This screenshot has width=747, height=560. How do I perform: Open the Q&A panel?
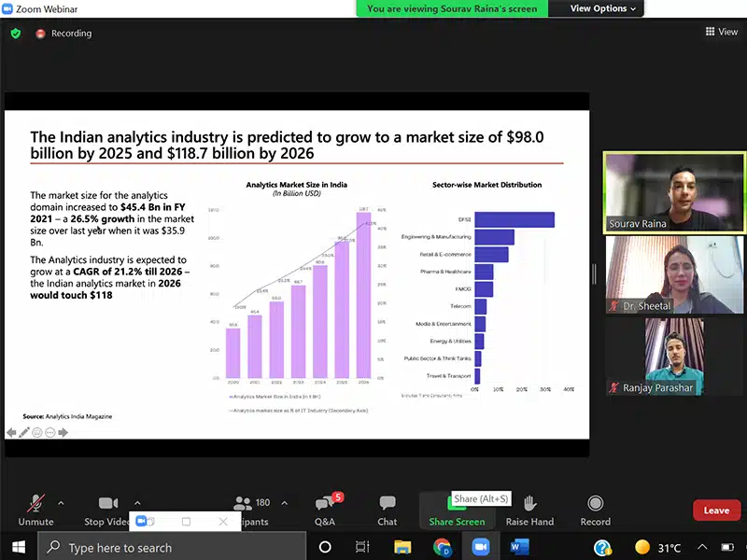click(x=324, y=504)
